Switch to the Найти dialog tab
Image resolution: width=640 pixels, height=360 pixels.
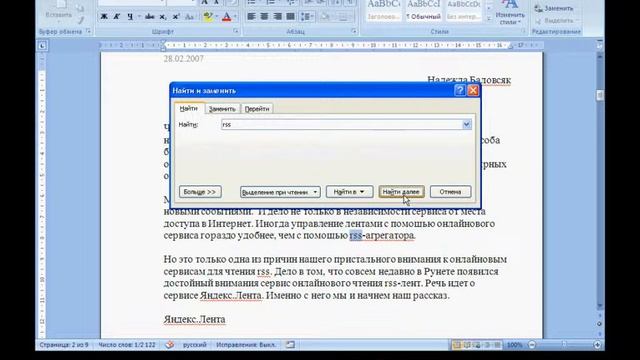(x=189, y=108)
